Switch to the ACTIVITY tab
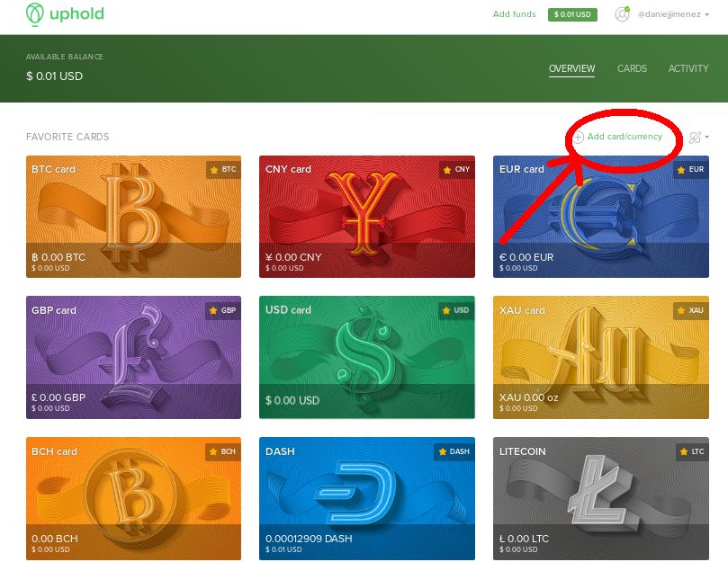This screenshot has height=562, width=728. pyautogui.click(x=688, y=68)
